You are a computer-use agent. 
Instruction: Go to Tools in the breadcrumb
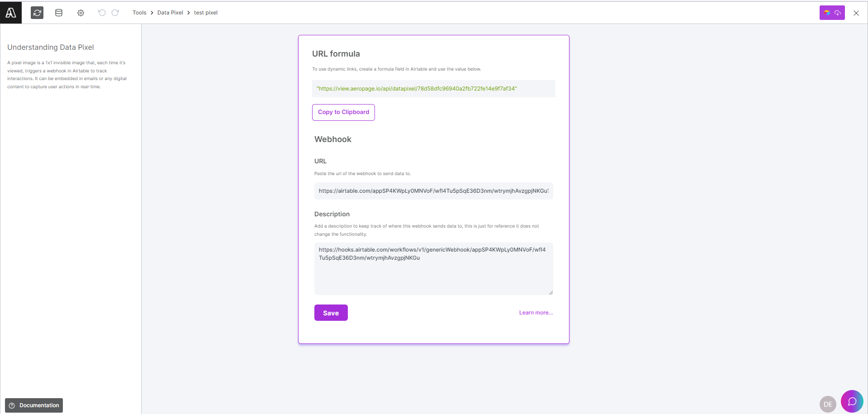(x=139, y=13)
